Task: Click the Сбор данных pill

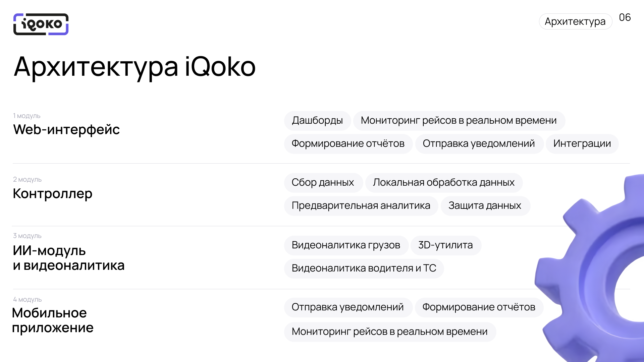Action: coord(323,182)
